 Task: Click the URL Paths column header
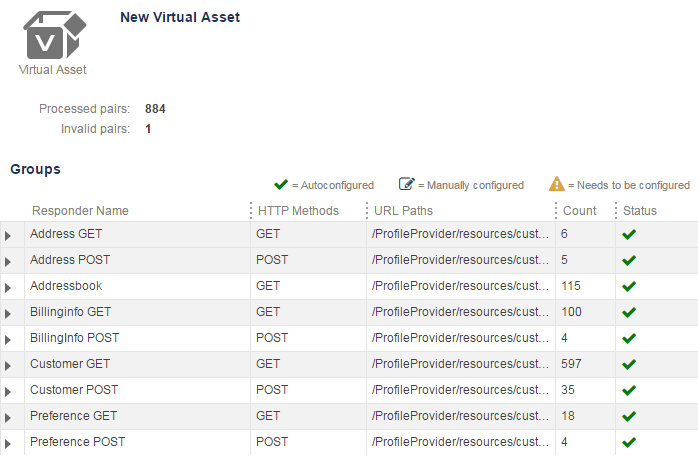click(403, 211)
